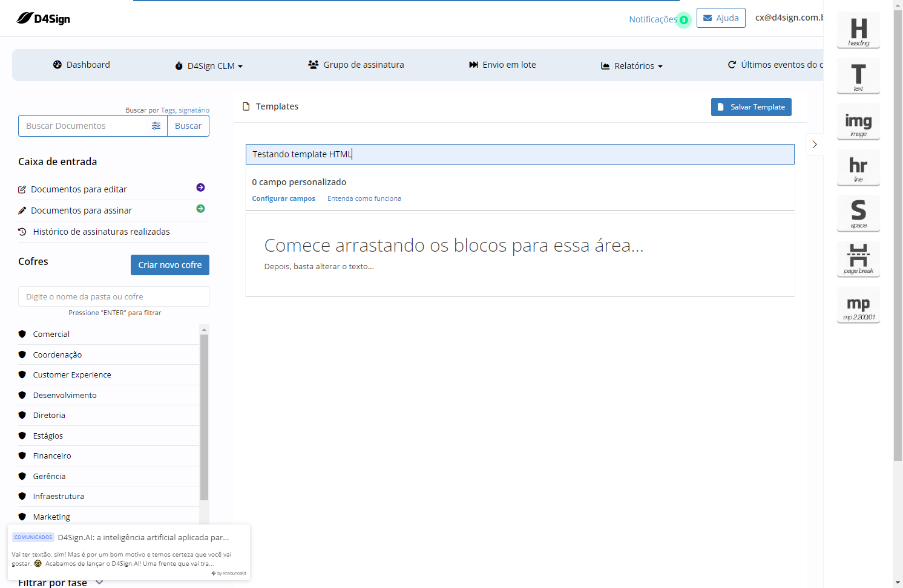Open Entenda como funciona link

pyautogui.click(x=364, y=198)
